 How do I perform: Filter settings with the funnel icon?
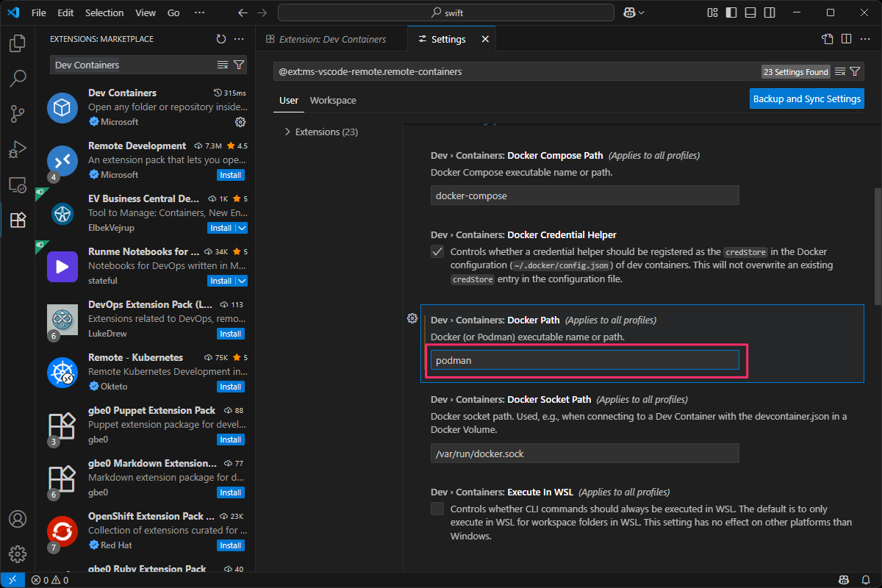[855, 71]
